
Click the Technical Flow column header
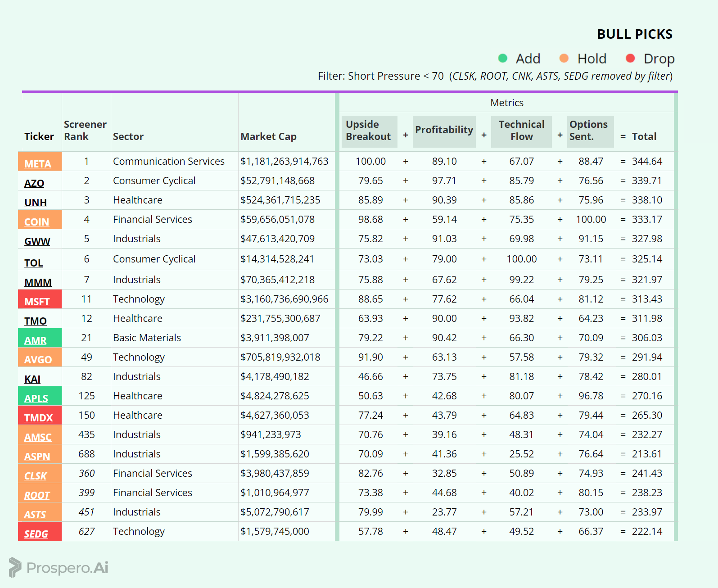point(521,131)
